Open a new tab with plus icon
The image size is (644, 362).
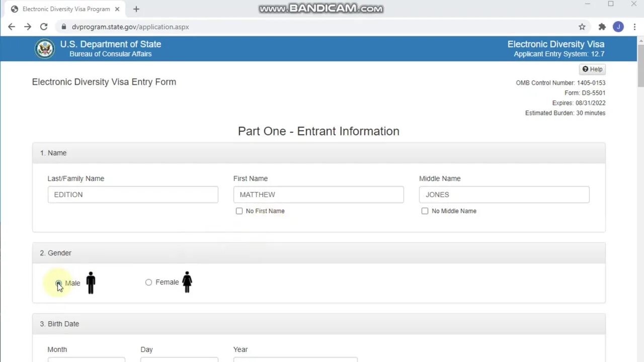tap(136, 9)
